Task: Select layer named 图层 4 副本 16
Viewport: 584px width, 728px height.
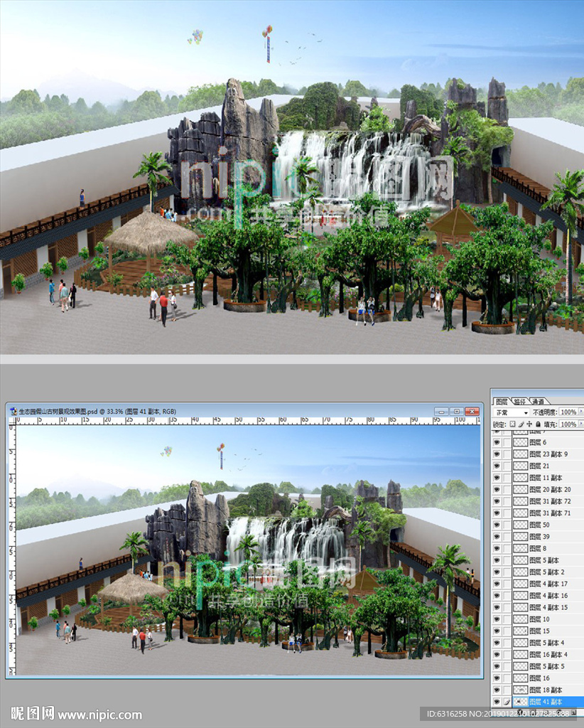Action: click(x=548, y=596)
